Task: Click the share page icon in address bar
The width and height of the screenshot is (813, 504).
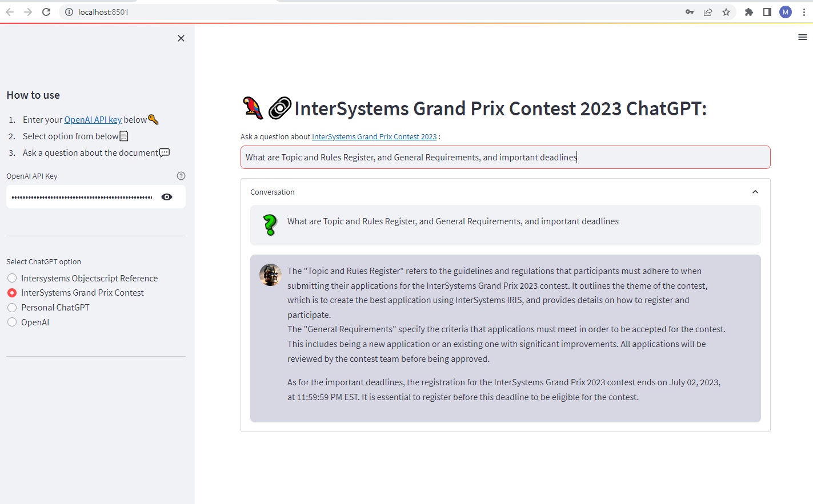Action: click(x=708, y=12)
